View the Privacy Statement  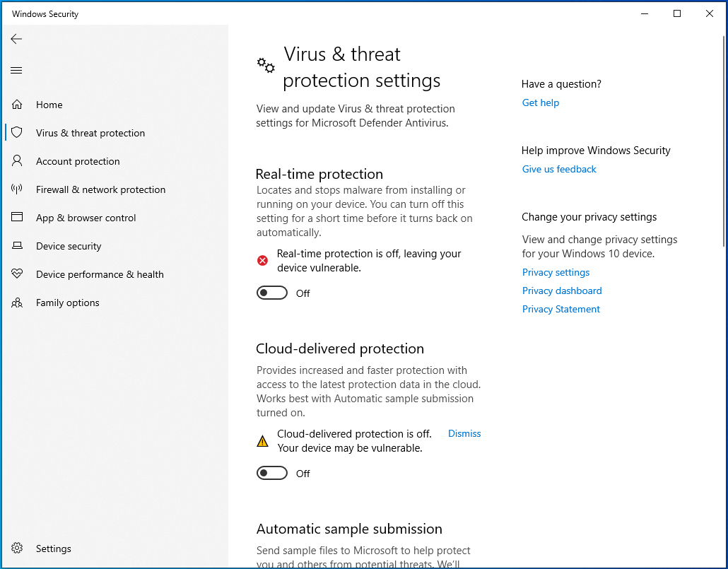point(560,309)
